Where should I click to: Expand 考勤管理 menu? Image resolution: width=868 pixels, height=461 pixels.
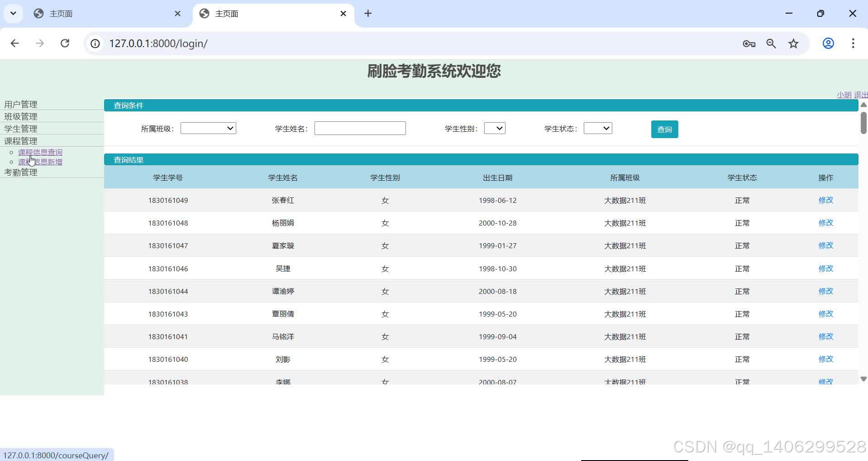point(21,172)
